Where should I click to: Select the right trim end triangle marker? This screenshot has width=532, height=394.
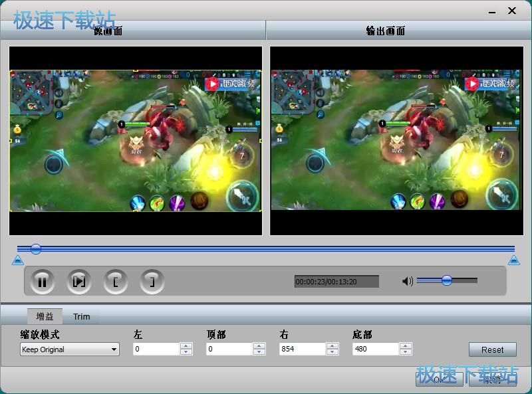pyautogui.click(x=514, y=260)
